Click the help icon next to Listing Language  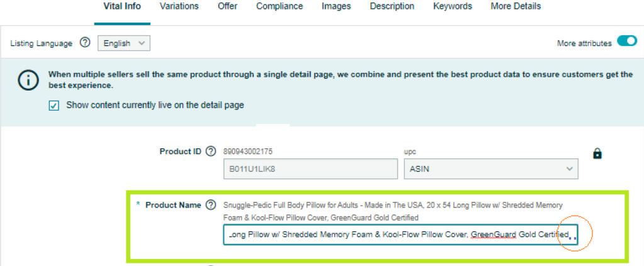pos(85,43)
